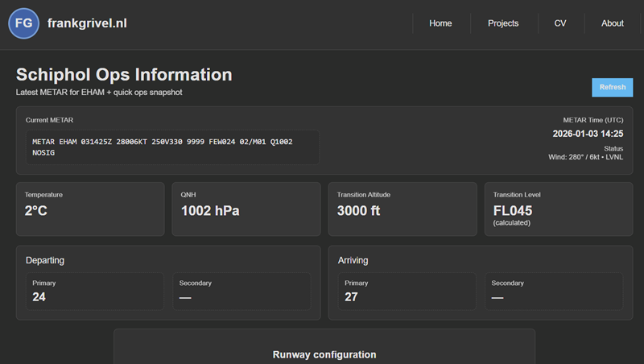Select Arriving secondary runway box
Image resolution: width=644 pixels, height=364 pixels.
pyautogui.click(x=554, y=291)
